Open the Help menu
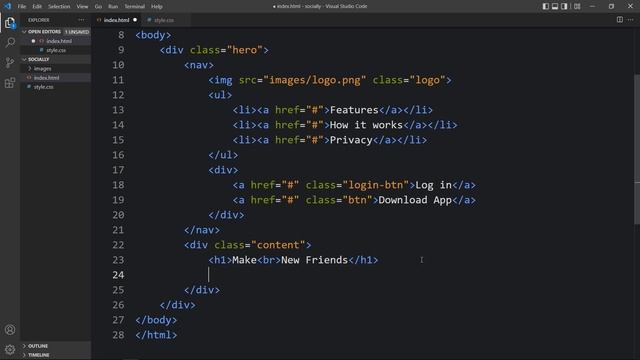 click(157, 6)
